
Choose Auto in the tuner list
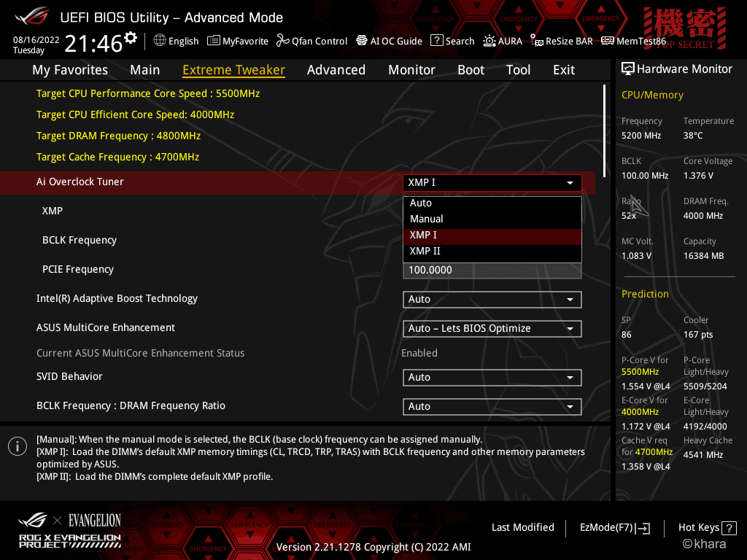pos(492,203)
